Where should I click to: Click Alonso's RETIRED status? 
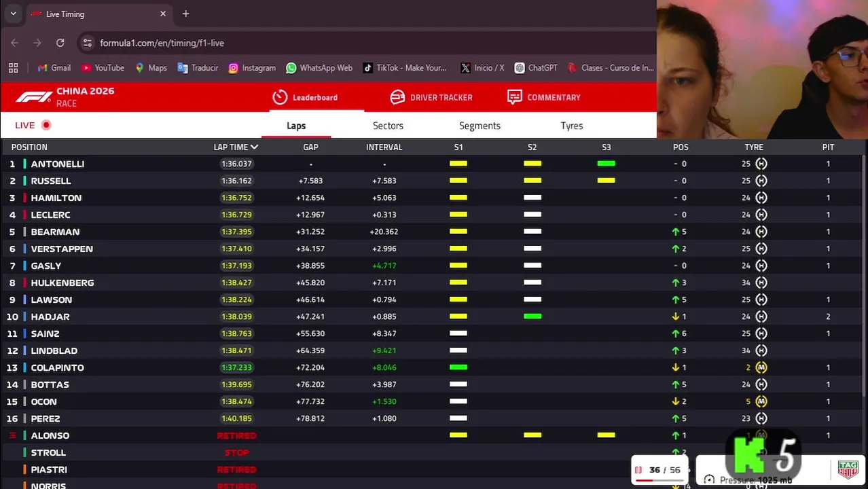[x=236, y=435]
